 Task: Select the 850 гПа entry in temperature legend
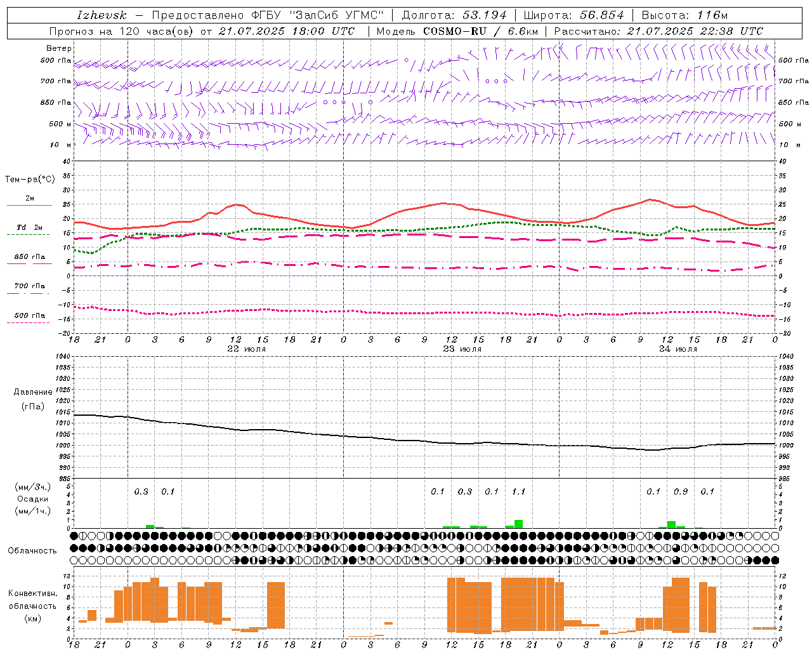[30, 257]
